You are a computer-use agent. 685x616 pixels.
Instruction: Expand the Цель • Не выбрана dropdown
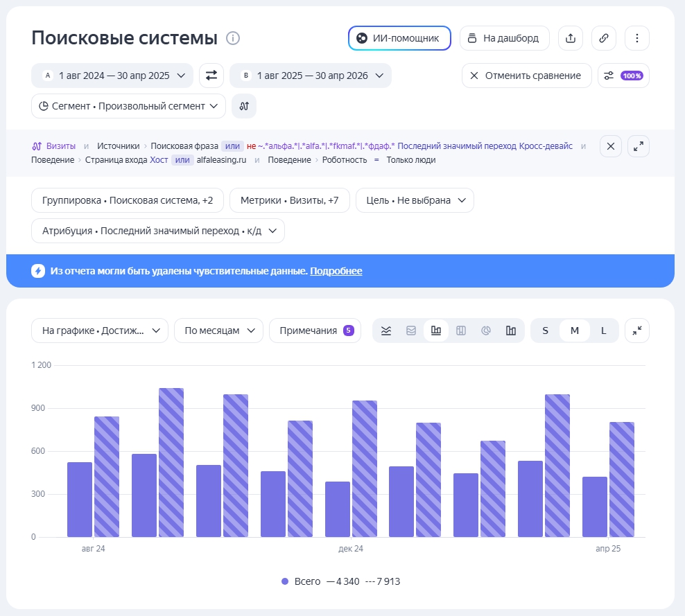pyautogui.click(x=415, y=200)
